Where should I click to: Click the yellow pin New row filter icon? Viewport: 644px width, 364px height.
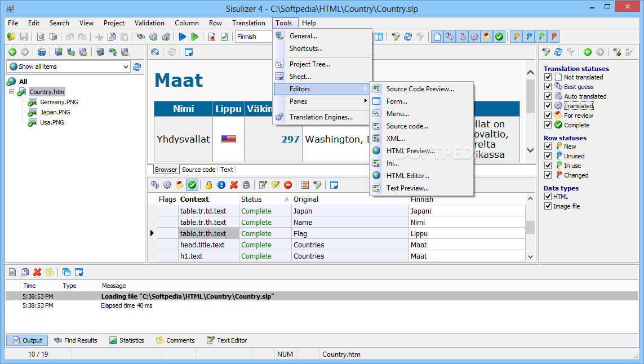[x=517, y=37]
